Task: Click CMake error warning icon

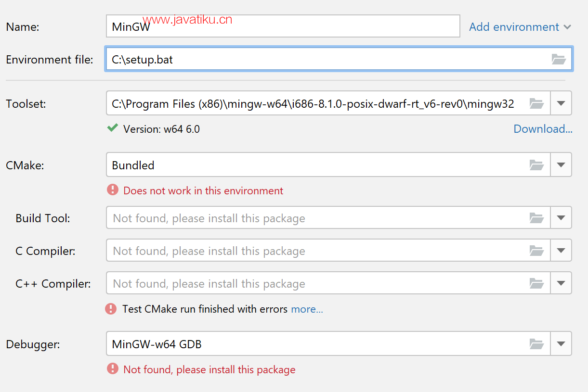Action: coord(113,190)
